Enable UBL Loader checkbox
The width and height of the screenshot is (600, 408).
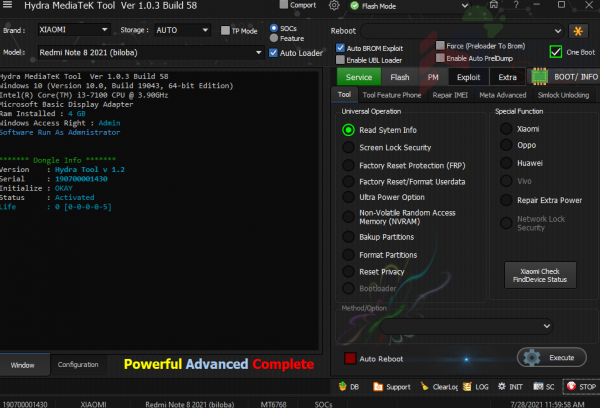[340, 60]
